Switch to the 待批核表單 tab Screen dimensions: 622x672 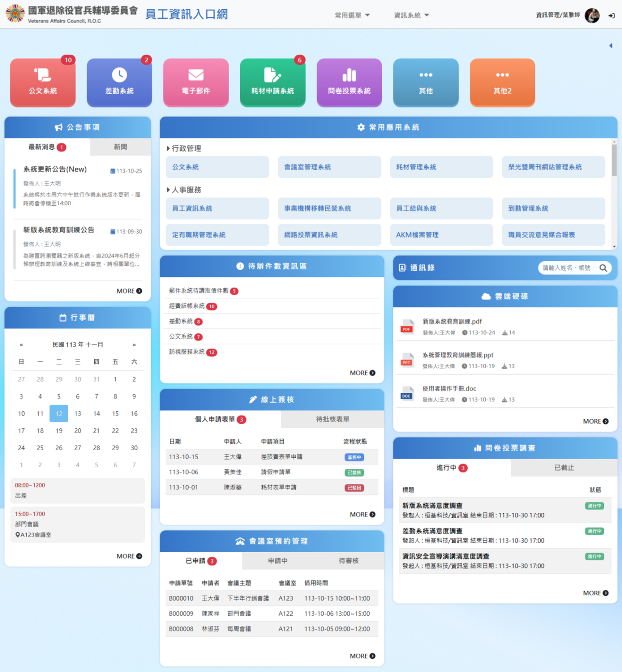[332, 419]
